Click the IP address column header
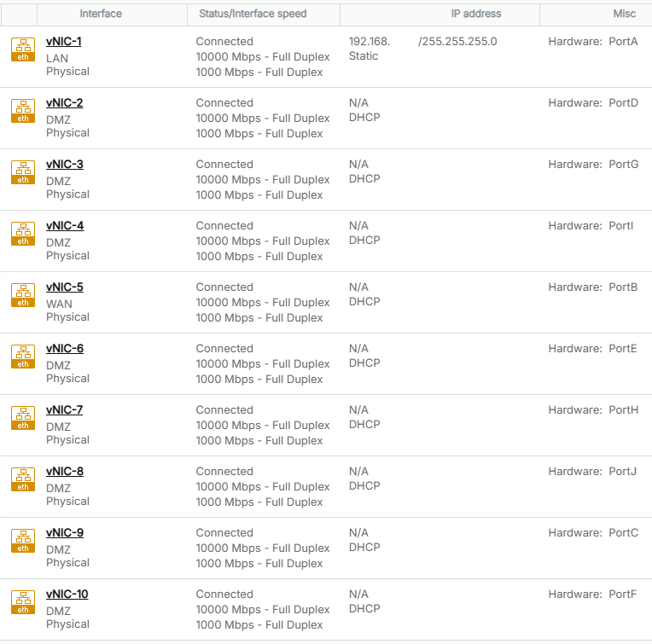Screen dimensions: 652x644 click(x=475, y=14)
